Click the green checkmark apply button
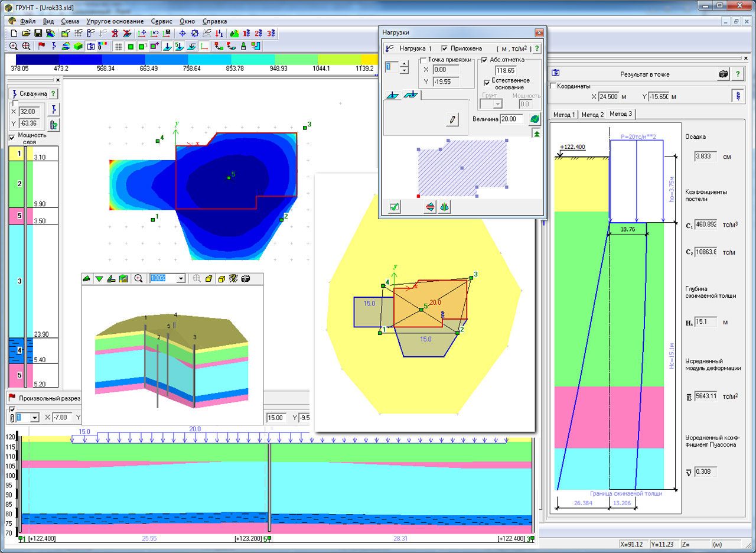 click(395, 207)
